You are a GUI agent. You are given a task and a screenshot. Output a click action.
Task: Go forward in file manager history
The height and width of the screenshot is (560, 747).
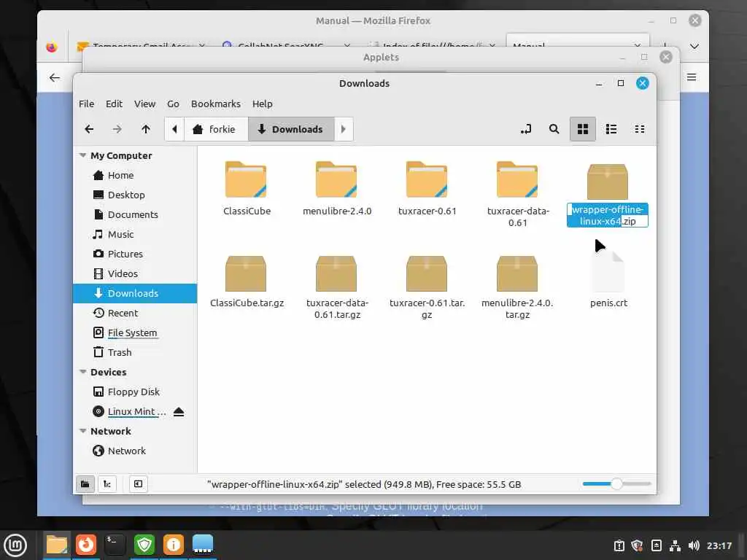[117, 129]
